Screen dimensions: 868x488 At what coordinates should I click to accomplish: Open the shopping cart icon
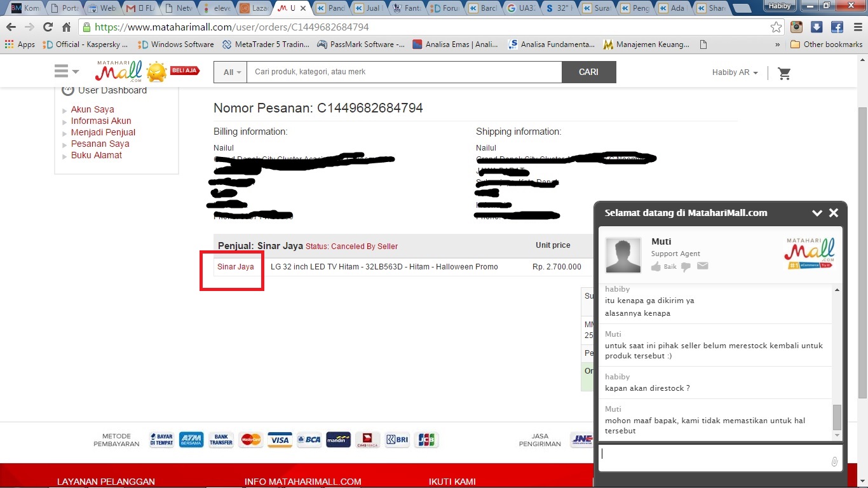[785, 73]
